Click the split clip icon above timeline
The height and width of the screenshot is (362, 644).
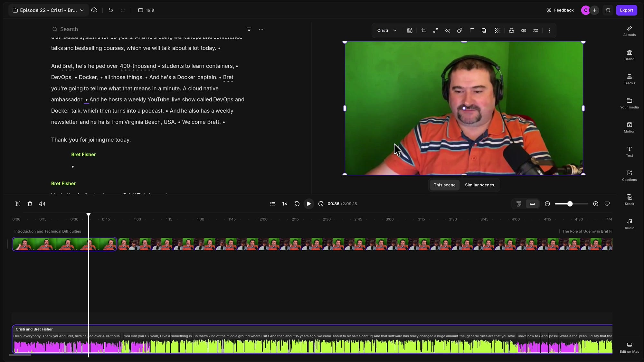click(x=18, y=204)
